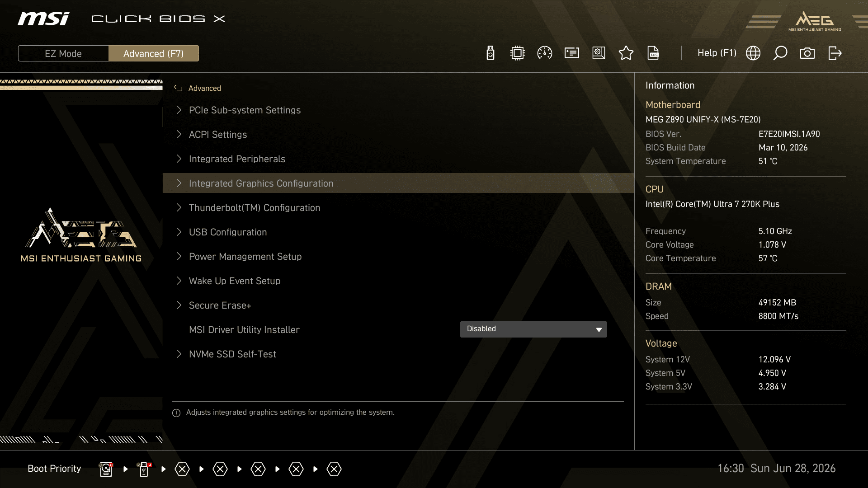
Task: Expand Wake Up Event Setup
Action: coord(398,281)
